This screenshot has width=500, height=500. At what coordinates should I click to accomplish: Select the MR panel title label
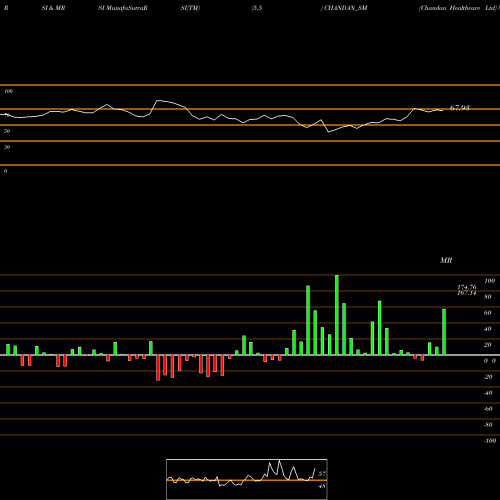[x=446, y=260]
